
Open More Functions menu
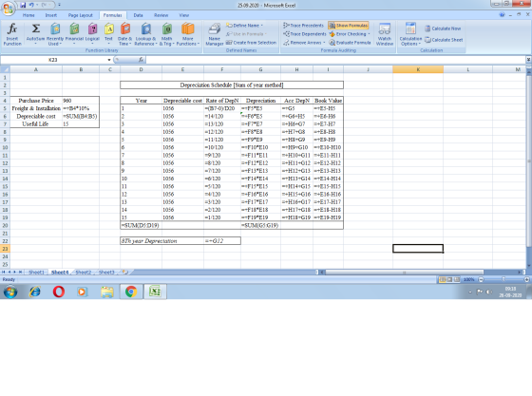(188, 34)
